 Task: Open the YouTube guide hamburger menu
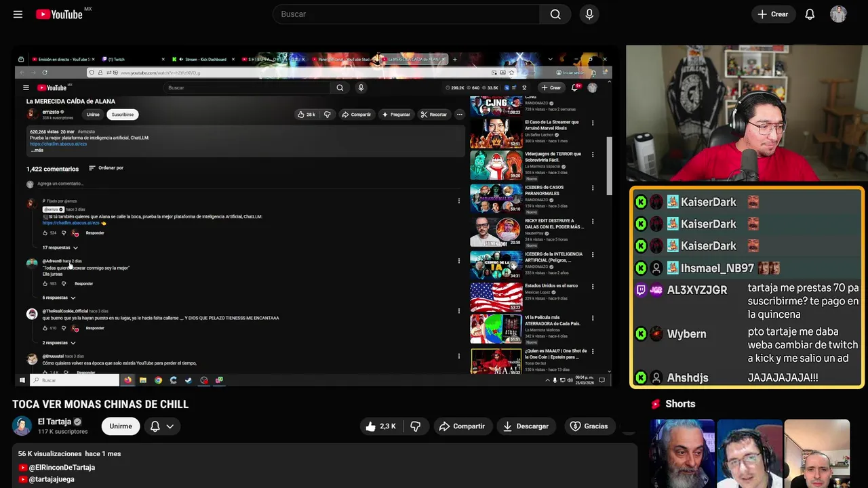point(18,14)
